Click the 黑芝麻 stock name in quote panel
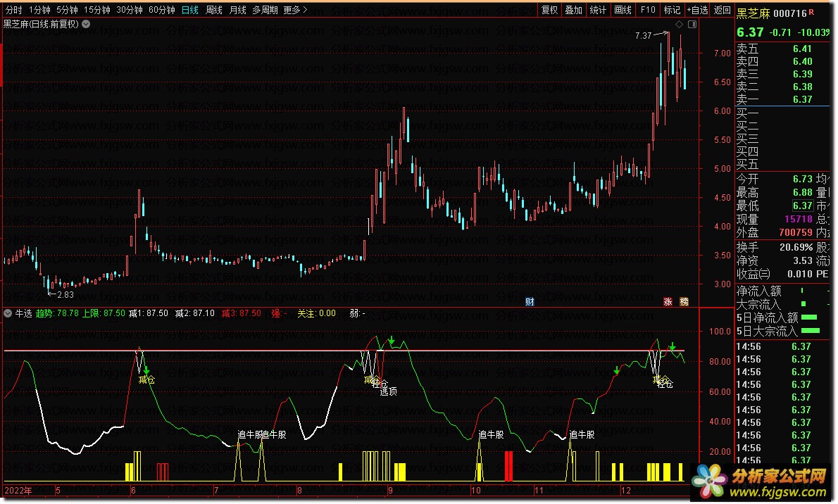The image size is (838, 504). click(x=753, y=13)
